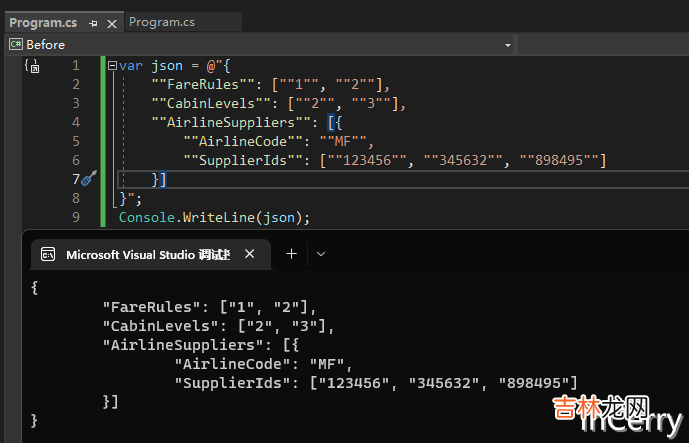Open the screwdriver quick actions on line 7

point(88,178)
